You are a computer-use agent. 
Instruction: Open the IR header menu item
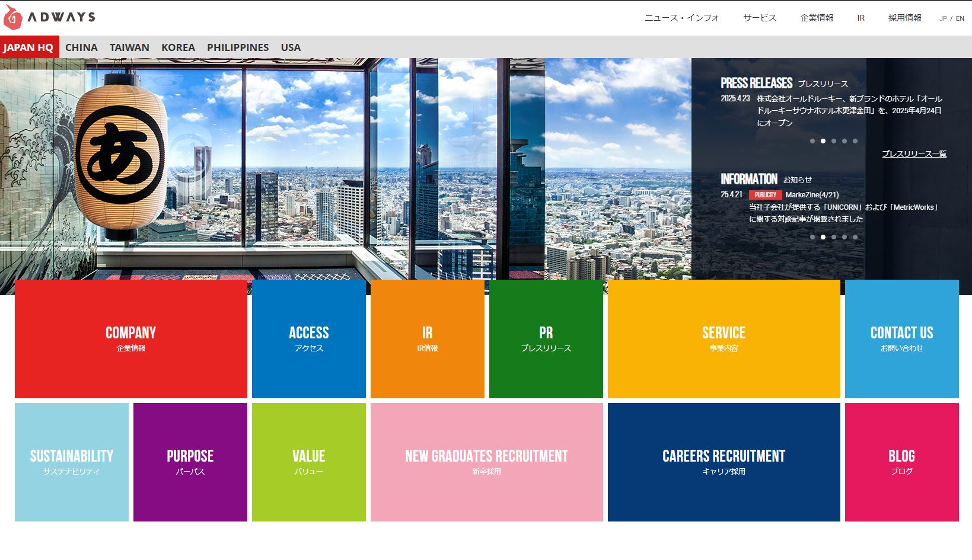click(861, 18)
